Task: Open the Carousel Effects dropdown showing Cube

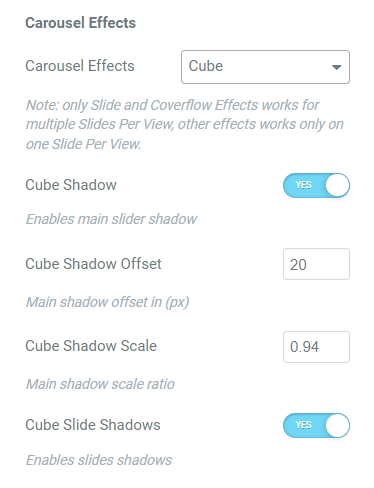Action: click(x=265, y=67)
